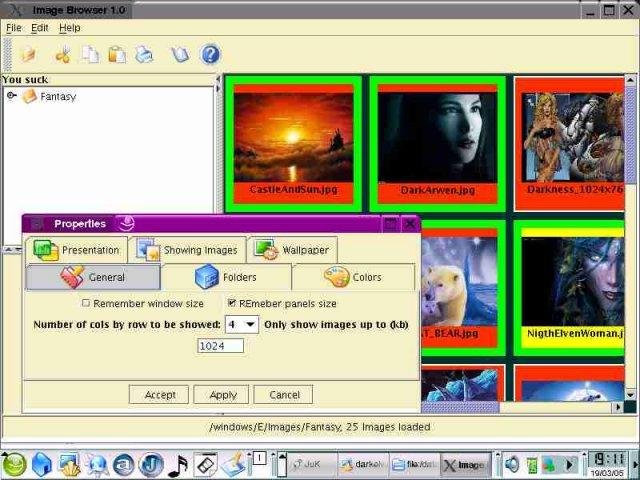
Task: Click the Fantasy folder icon in tree
Action: pyautogui.click(x=29, y=97)
